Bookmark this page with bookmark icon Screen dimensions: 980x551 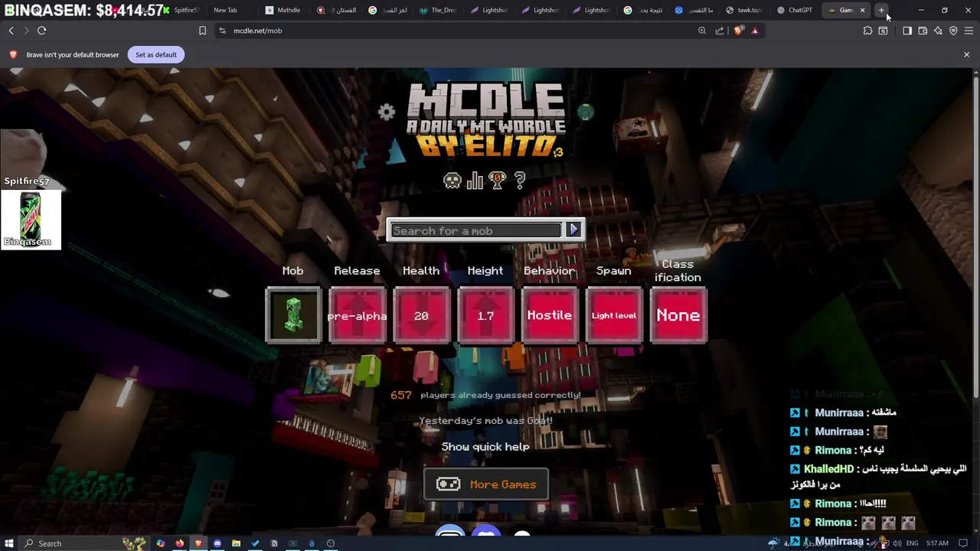pyautogui.click(x=202, y=31)
